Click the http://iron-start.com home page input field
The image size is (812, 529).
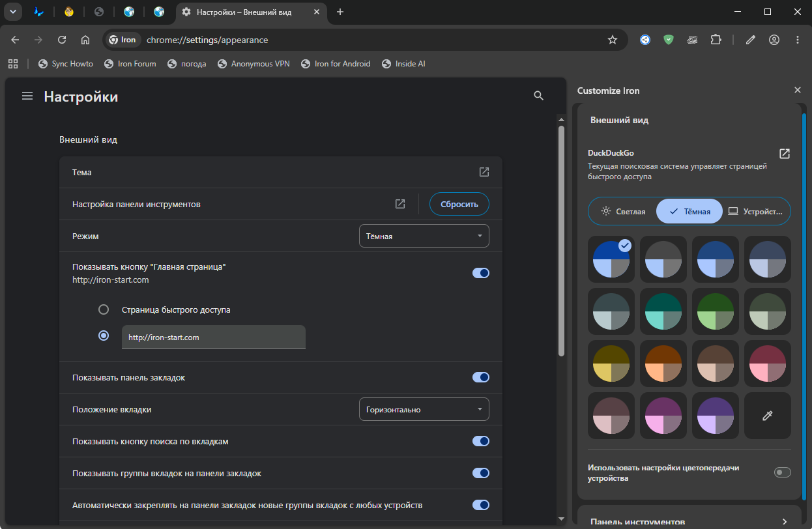click(x=214, y=337)
